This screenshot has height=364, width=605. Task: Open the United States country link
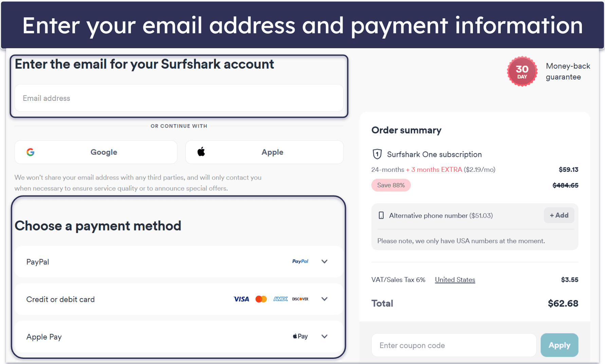455,280
